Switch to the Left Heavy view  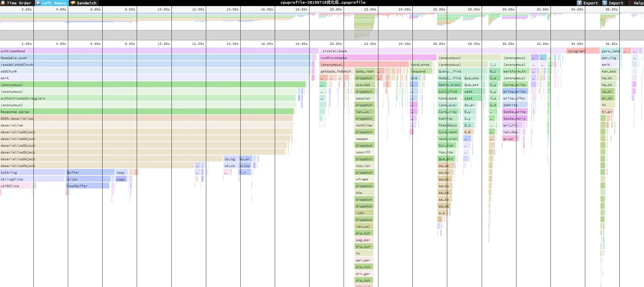pyautogui.click(x=51, y=3)
